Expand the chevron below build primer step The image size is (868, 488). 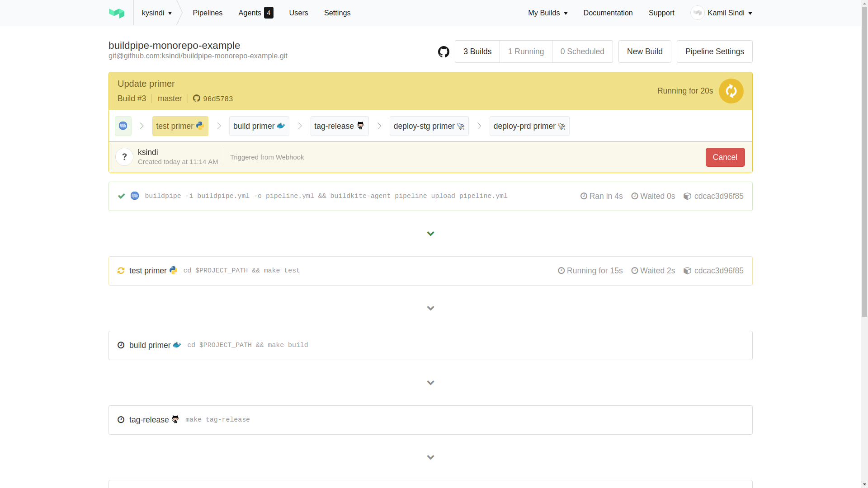430,382
